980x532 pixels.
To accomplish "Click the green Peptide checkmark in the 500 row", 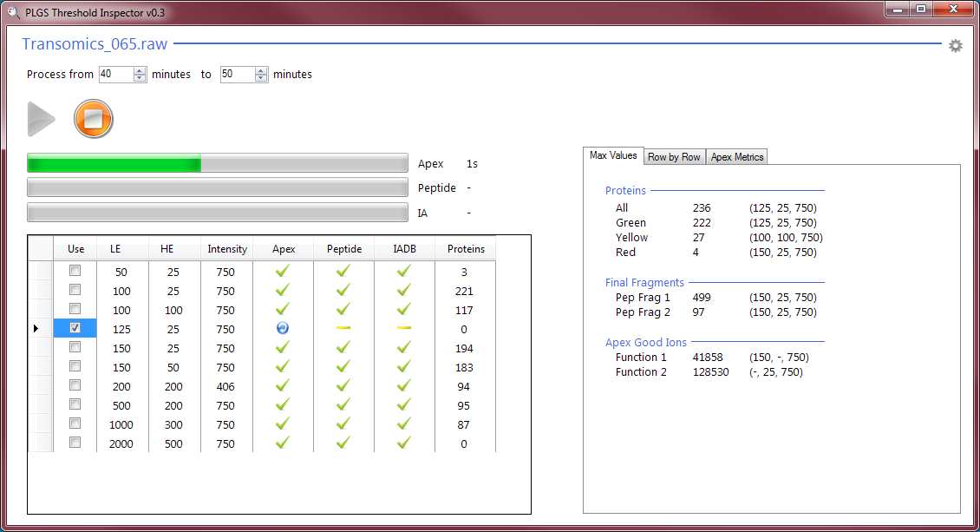I will click(x=343, y=405).
